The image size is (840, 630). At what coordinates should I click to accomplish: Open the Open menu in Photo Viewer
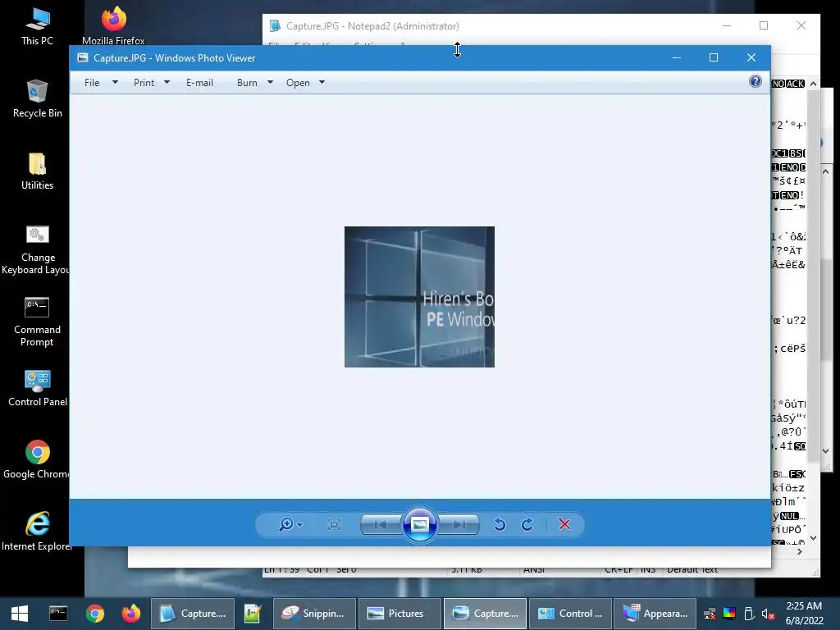298,83
